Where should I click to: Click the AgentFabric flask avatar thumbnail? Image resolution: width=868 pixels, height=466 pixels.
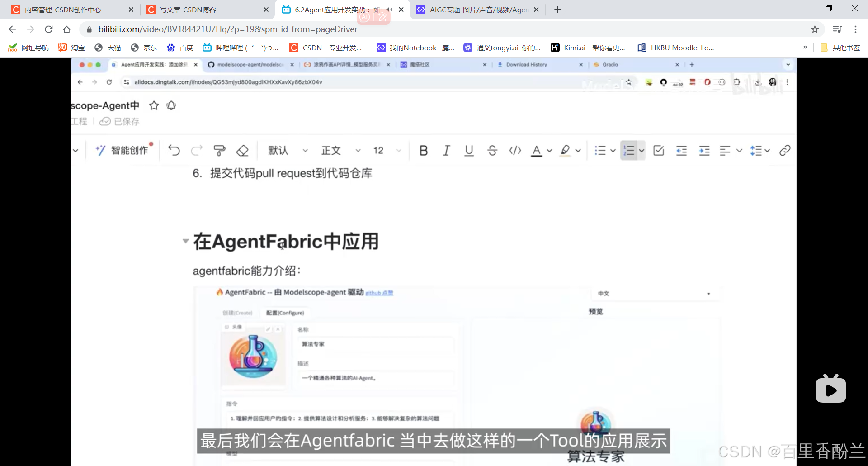(253, 357)
